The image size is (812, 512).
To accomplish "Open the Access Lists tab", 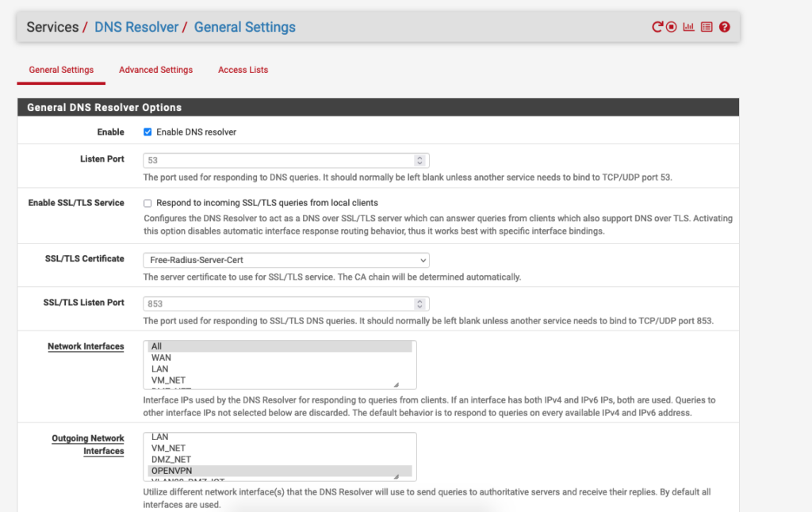I will click(x=243, y=70).
